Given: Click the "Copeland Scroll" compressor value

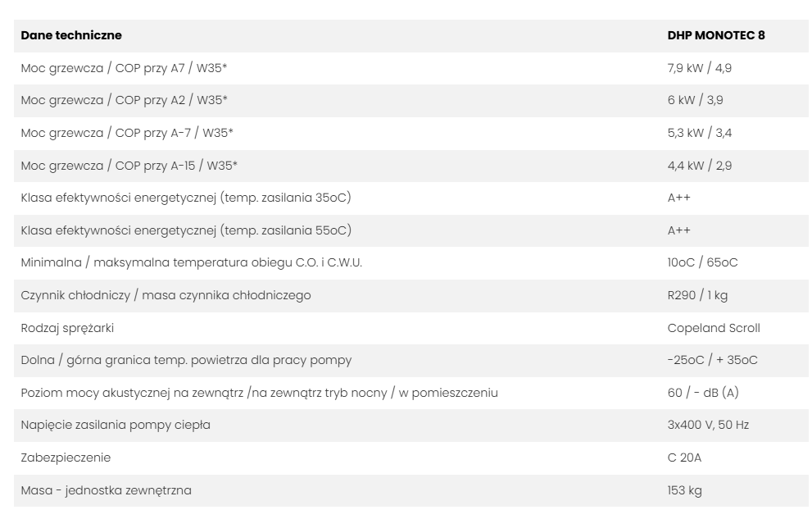Looking at the screenshot, I should [x=714, y=328].
